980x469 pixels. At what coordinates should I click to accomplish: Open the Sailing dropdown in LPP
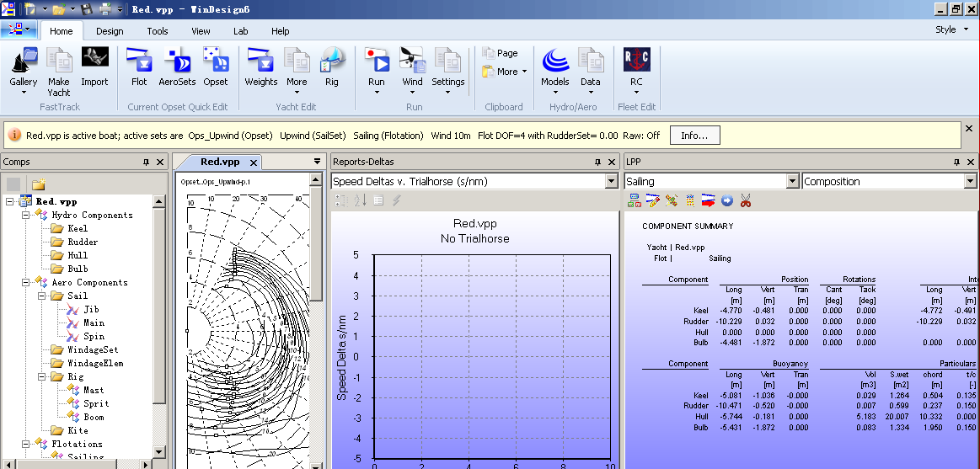pos(792,181)
